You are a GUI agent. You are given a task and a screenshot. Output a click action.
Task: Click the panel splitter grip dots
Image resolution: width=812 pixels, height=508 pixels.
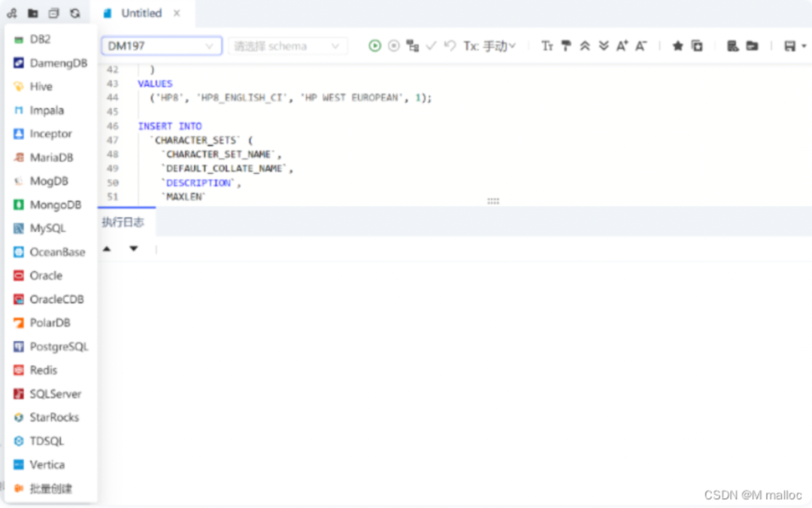click(x=493, y=201)
